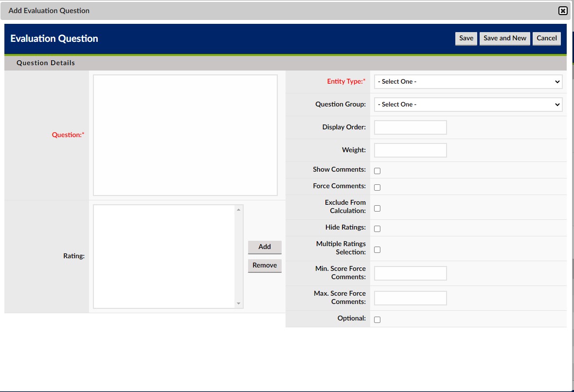The width and height of the screenshot is (574, 392).
Task: Toggle the Hide Ratings checkbox
Action: click(x=377, y=229)
